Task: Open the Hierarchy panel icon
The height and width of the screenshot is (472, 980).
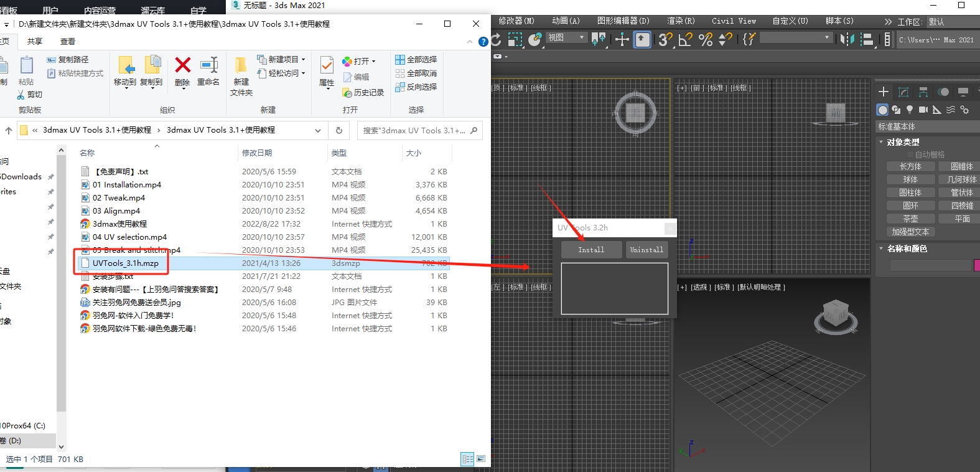Action: (x=923, y=92)
